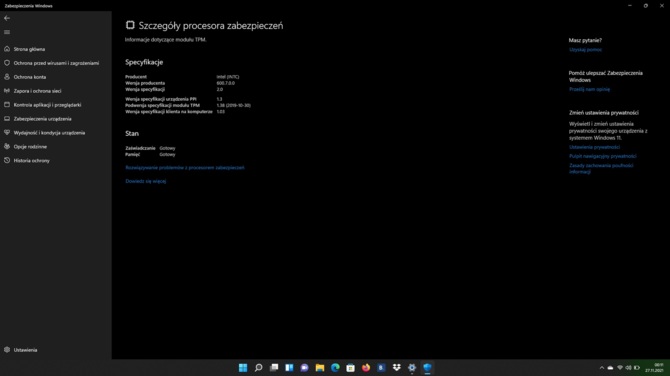Viewport: 670px width, 376px height.
Task: Click the heart device health icon
Action: [x=7, y=132]
